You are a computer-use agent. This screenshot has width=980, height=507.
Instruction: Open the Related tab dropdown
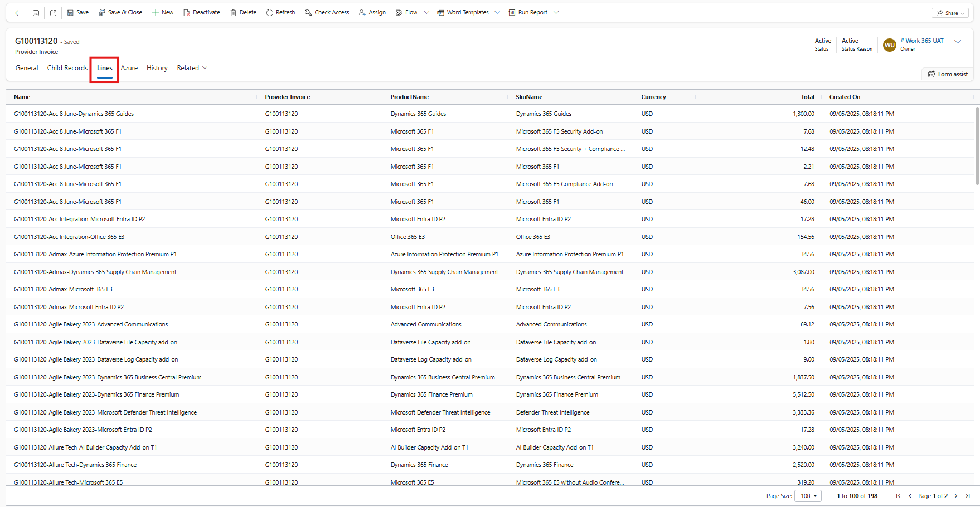[x=192, y=68]
